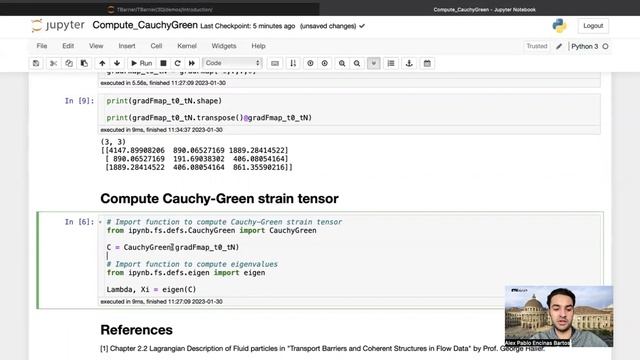Paste cells below
This screenshot has width=640, height=360.
[x=84, y=63]
